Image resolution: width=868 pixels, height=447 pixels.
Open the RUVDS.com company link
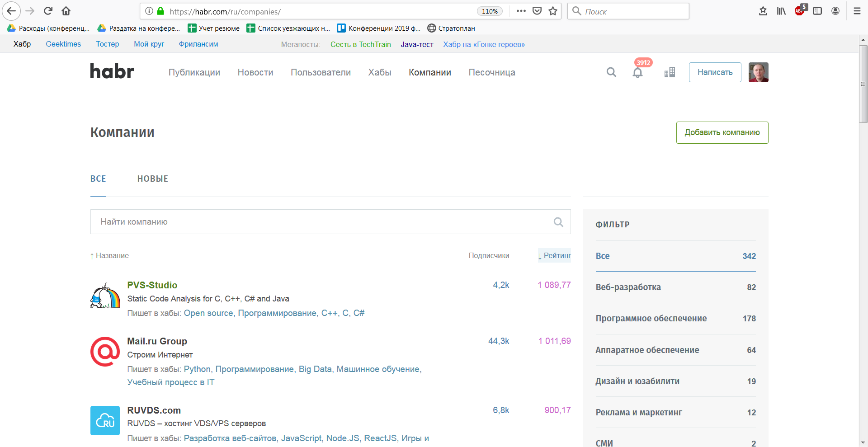point(154,410)
